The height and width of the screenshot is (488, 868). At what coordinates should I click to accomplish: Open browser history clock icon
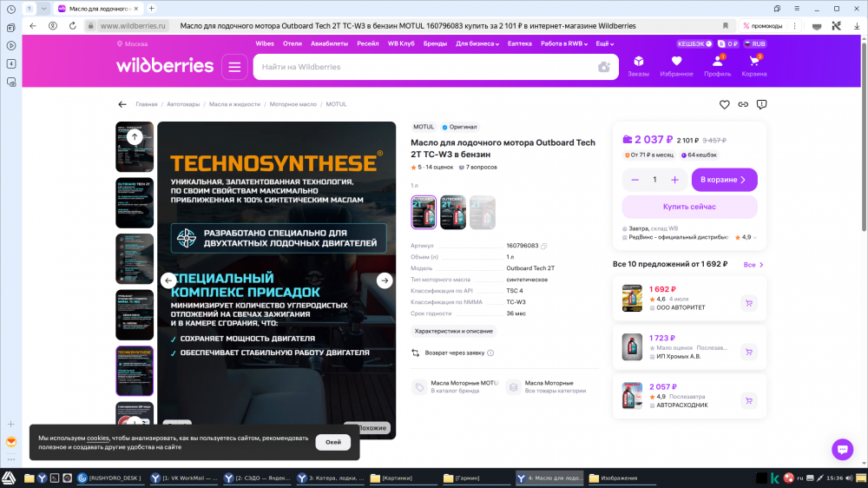[11, 10]
